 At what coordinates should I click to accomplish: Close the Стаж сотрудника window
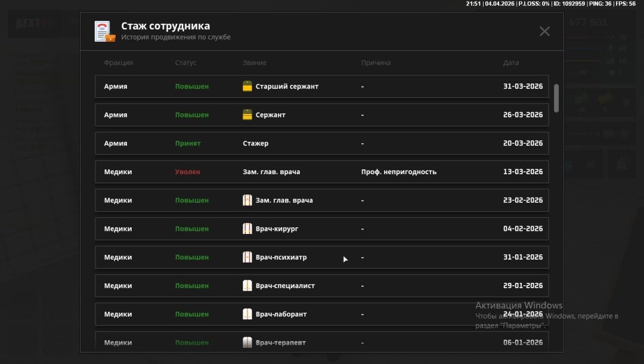tap(544, 32)
